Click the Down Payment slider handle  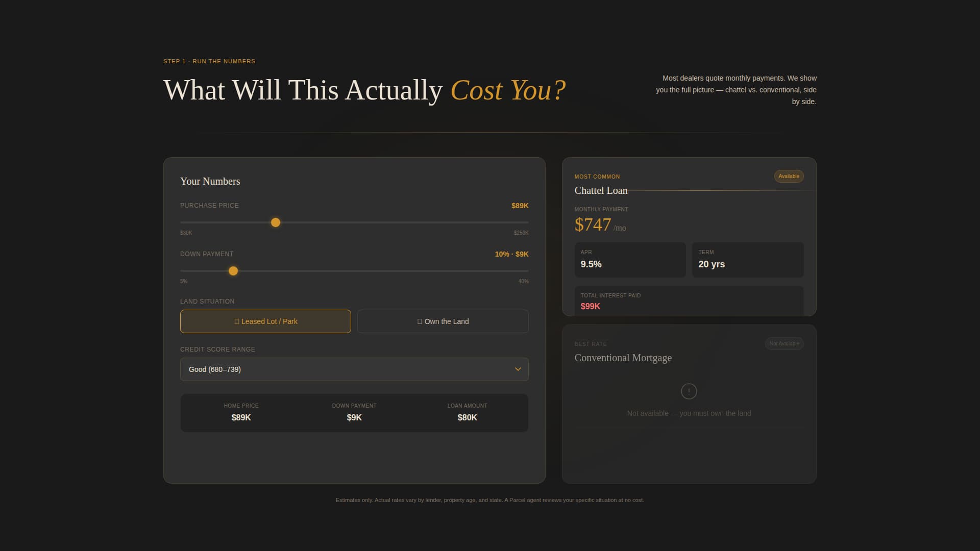pyautogui.click(x=233, y=271)
